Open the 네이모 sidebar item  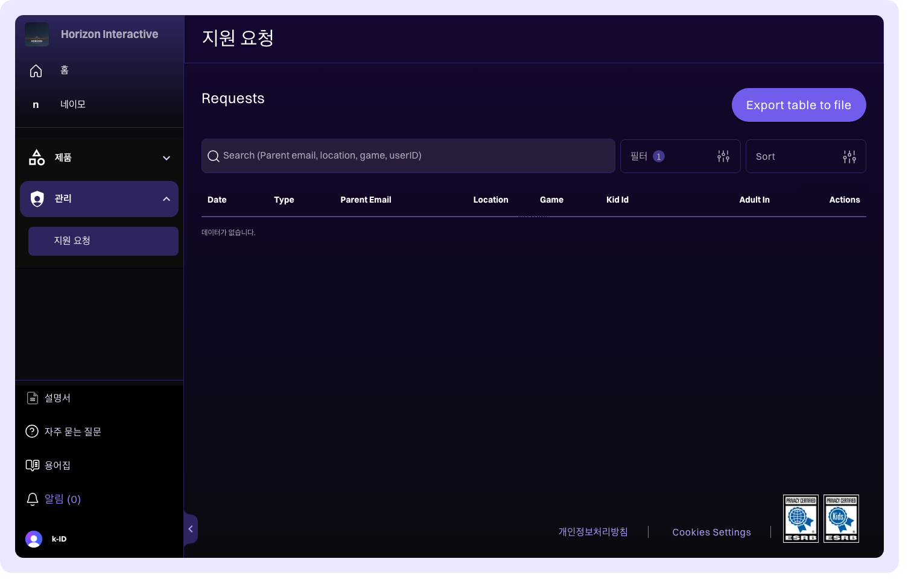coord(72,104)
